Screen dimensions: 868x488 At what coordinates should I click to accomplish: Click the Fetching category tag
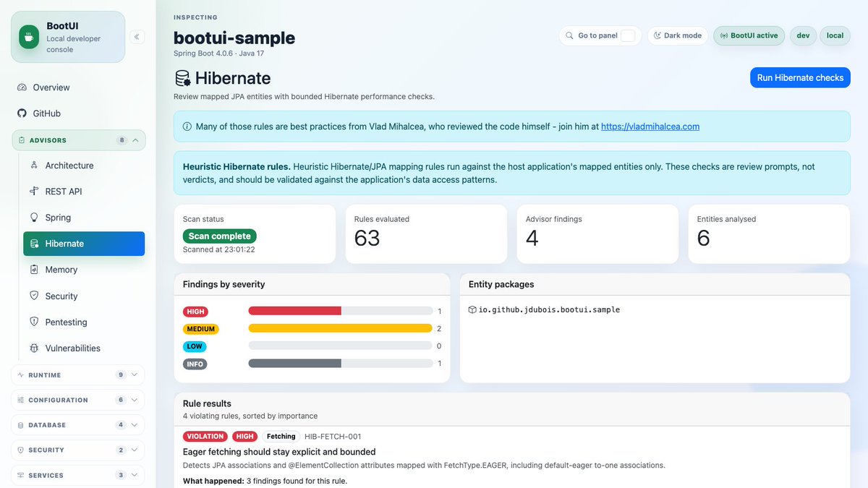click(281, 437)
